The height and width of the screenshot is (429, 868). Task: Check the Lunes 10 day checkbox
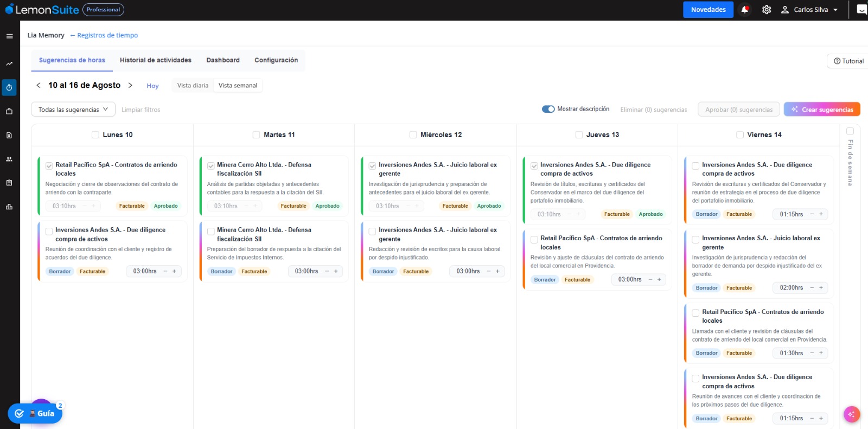pos(95,135)
